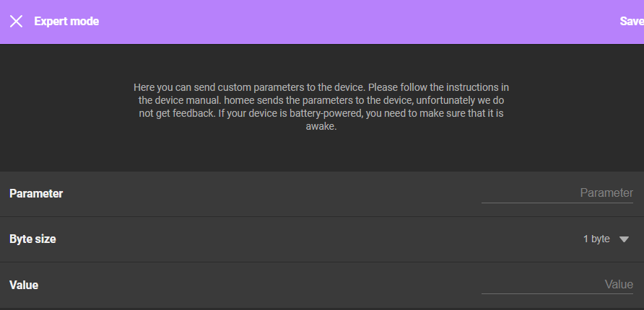Select the '1 byte' dropdown value text
Screen dimensions: 644x310
[596, 239]
